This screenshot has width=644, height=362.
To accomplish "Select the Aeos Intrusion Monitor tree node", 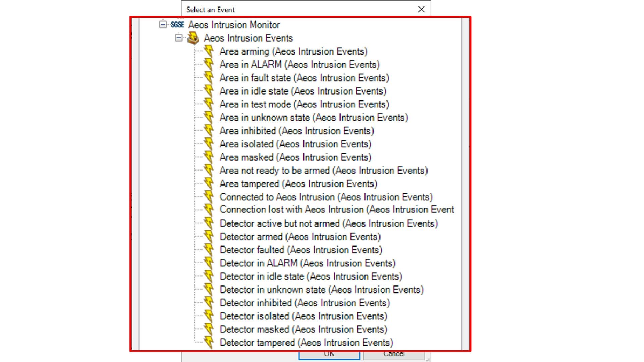I will [234, 24].
